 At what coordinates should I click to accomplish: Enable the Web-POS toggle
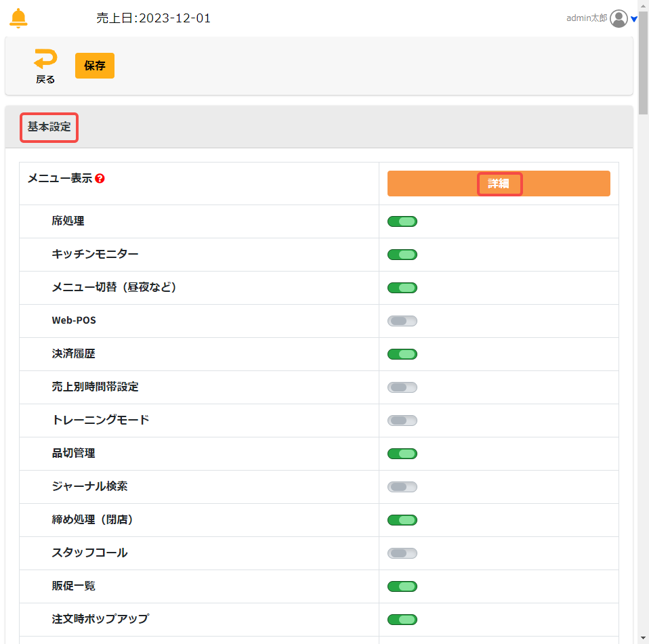402,321
